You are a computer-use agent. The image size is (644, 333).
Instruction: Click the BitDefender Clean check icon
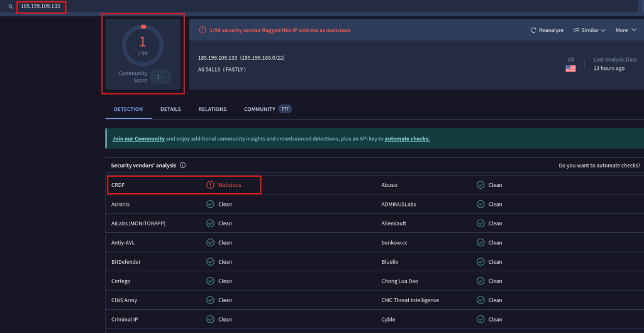(x=210, y=262)
